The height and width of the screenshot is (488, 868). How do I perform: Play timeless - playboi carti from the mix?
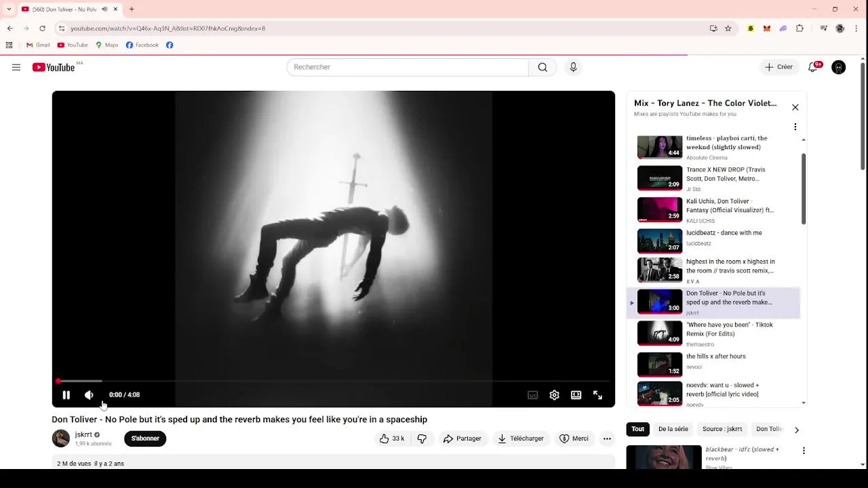pos(714,147)
